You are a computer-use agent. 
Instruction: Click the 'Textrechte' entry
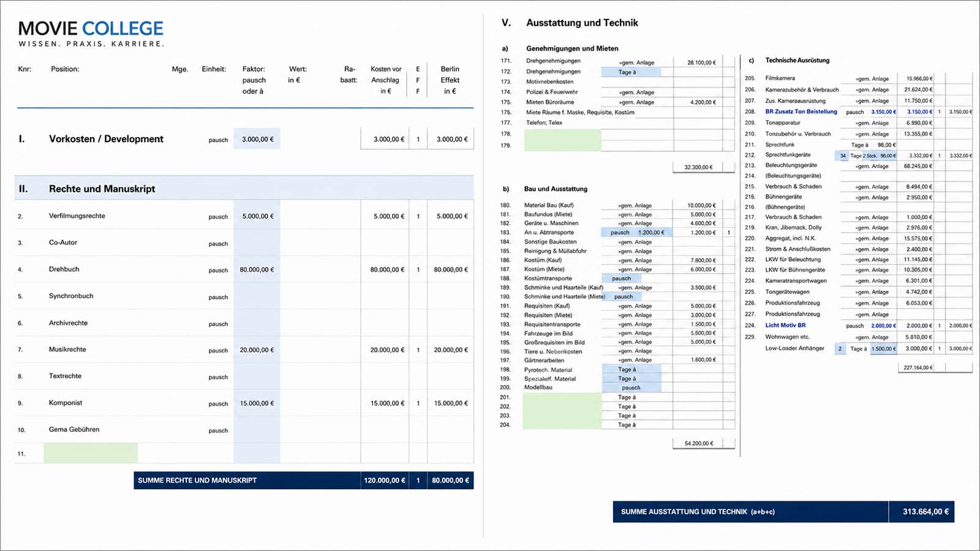click(65, 376)
